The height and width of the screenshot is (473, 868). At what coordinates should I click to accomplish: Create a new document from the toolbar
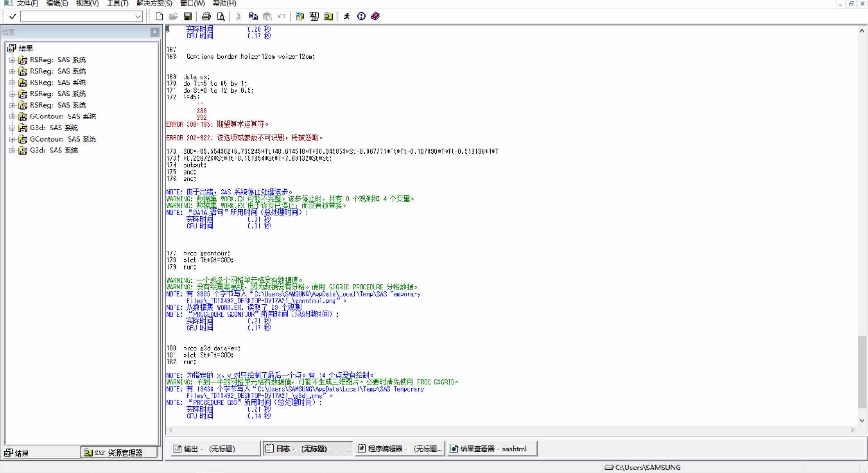159,17
